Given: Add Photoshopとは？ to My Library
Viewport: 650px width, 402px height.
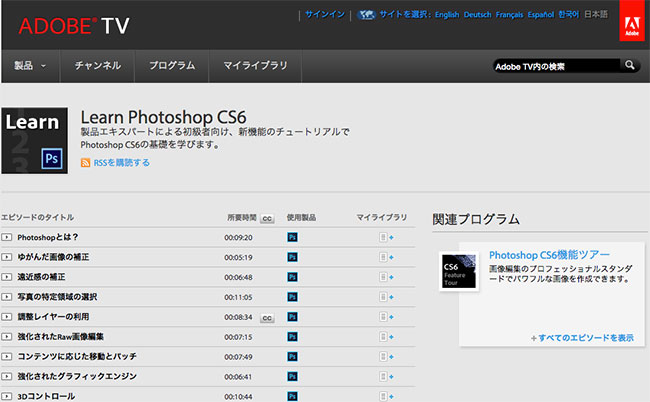Looking at the screenshot, I should coord(386,237).
